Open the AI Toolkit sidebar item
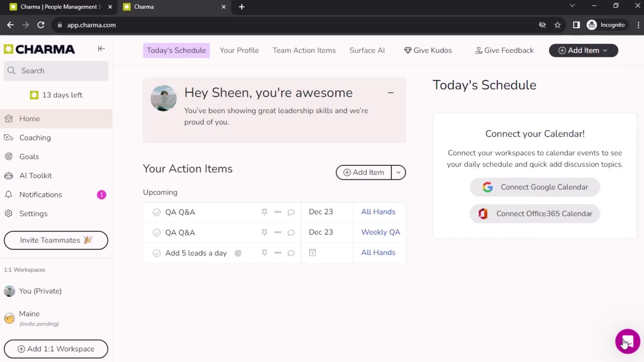644x362 pixels. [x=35, y=176]
